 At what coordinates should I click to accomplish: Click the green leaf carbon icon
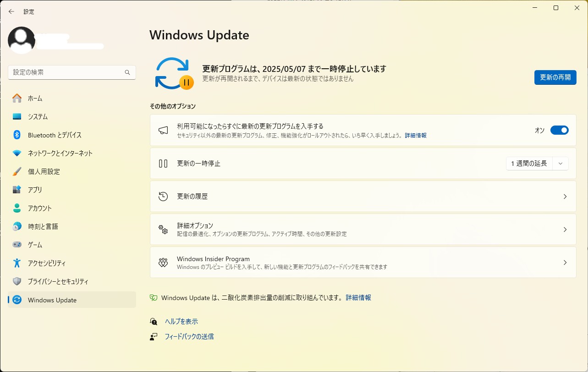click(154, 298)
